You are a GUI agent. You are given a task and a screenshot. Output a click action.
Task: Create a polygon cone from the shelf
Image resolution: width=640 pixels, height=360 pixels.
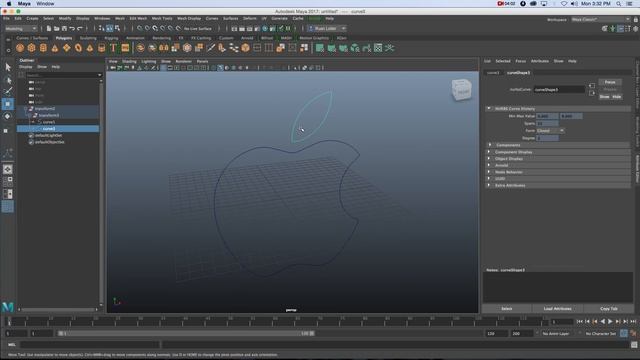pyautogui.click(x=55, y=48)
